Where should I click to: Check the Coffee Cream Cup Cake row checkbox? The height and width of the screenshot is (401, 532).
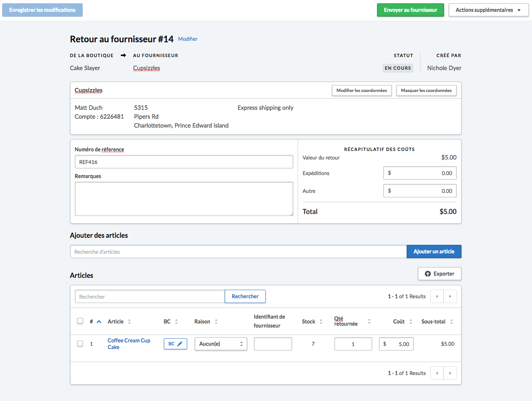(x=80, y=344)
